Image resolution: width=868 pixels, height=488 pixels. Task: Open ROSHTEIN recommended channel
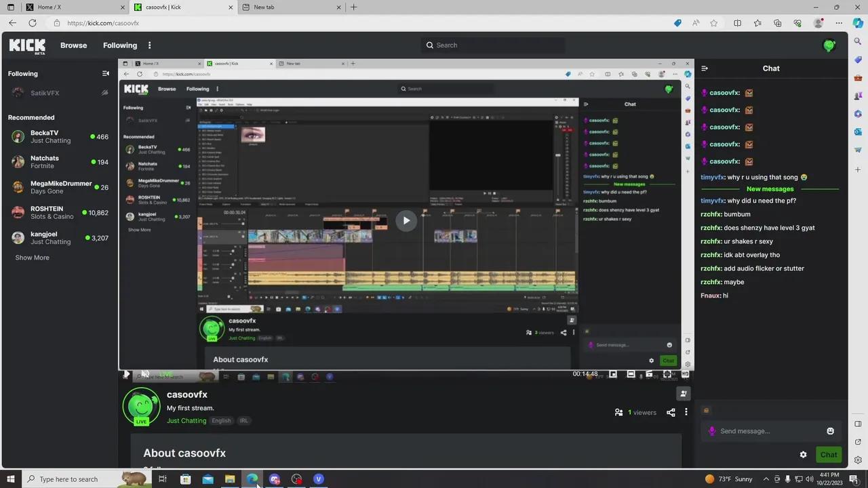click(x=59, y=213)
